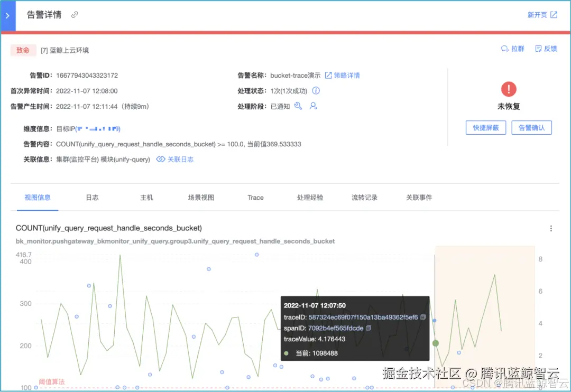The height and width of the screenshot is (392, 571).
Task: Select the 视图信息 tab
Action: pos(38,198)
